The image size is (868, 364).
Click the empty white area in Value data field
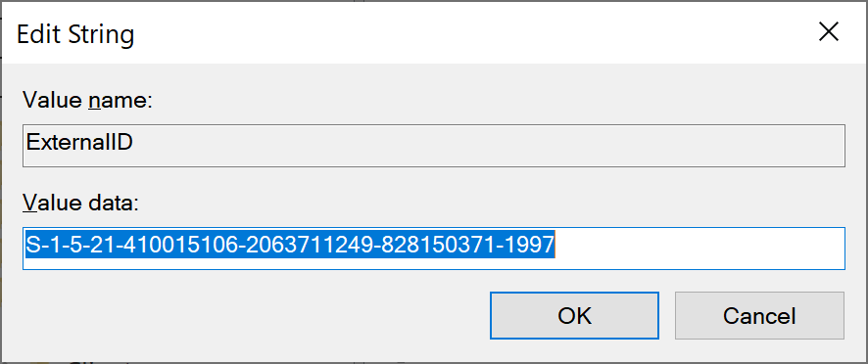pos(699,249)
